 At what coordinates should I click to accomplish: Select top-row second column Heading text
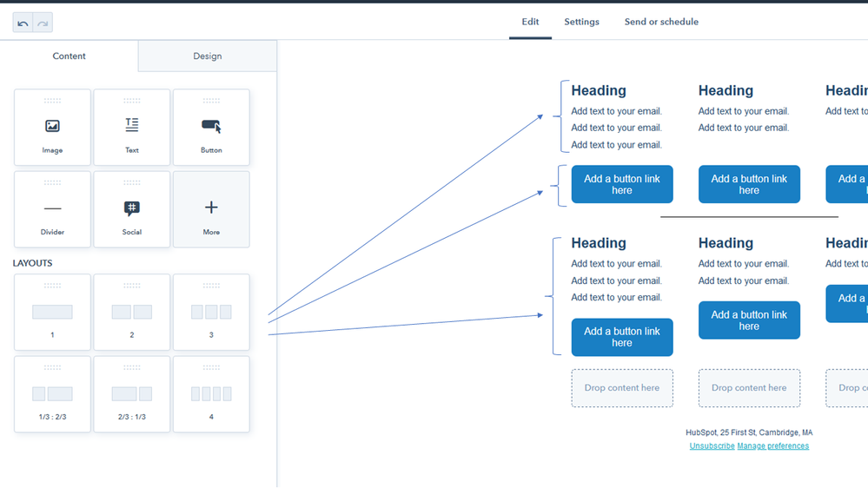pos(726,90)
